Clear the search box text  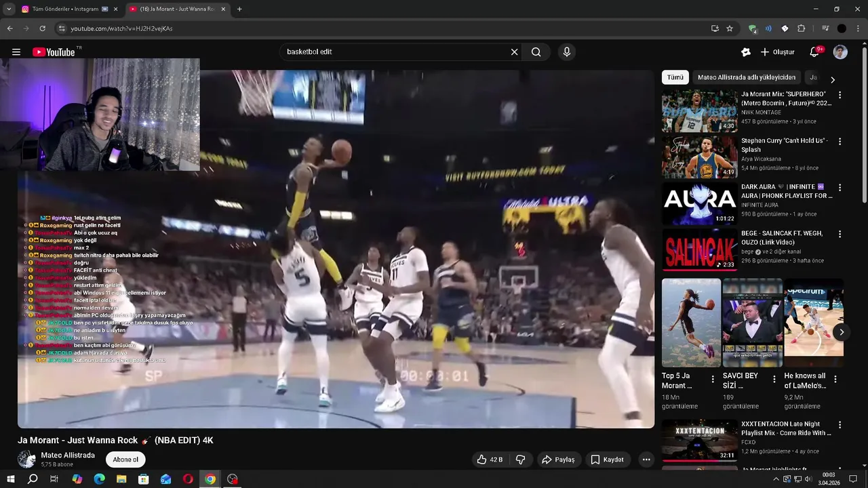(x=514, y=52)
